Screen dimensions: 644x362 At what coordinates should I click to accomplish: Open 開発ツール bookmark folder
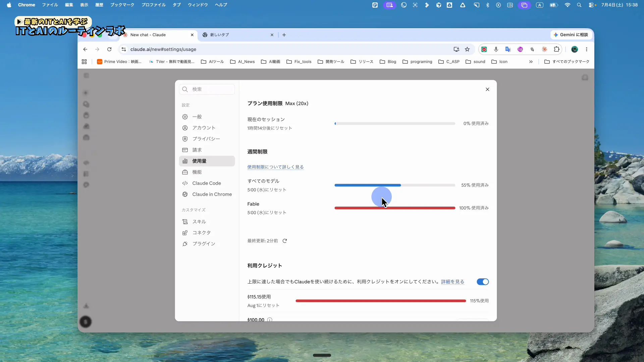point(331,62)
